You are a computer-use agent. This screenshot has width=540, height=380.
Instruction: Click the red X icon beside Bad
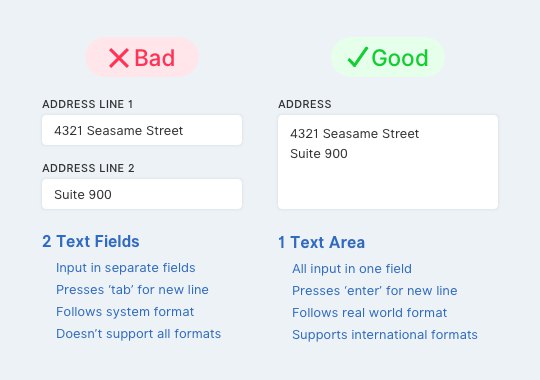coord(119,58)
